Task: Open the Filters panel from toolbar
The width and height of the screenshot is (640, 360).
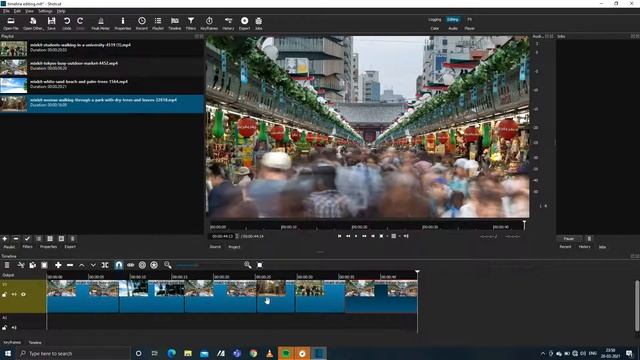Action: point(191,23)
